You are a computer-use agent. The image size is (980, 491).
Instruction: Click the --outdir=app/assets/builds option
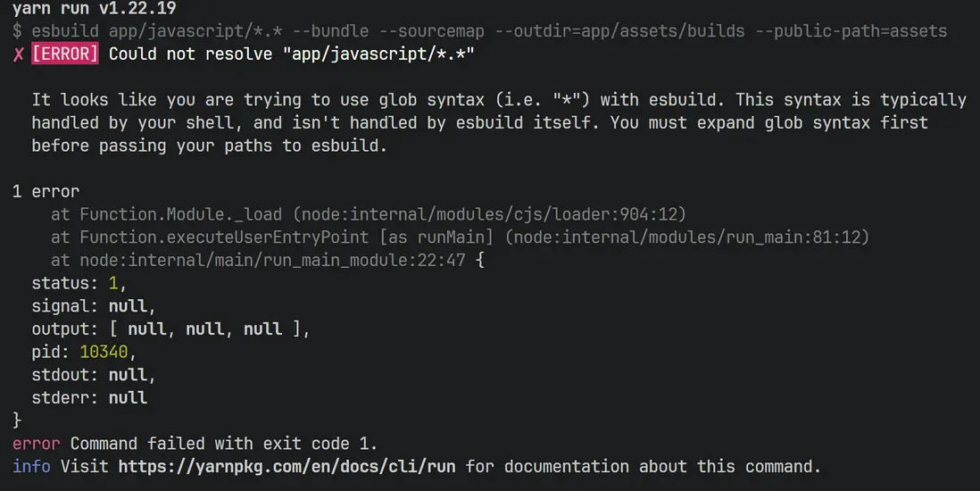619,31
